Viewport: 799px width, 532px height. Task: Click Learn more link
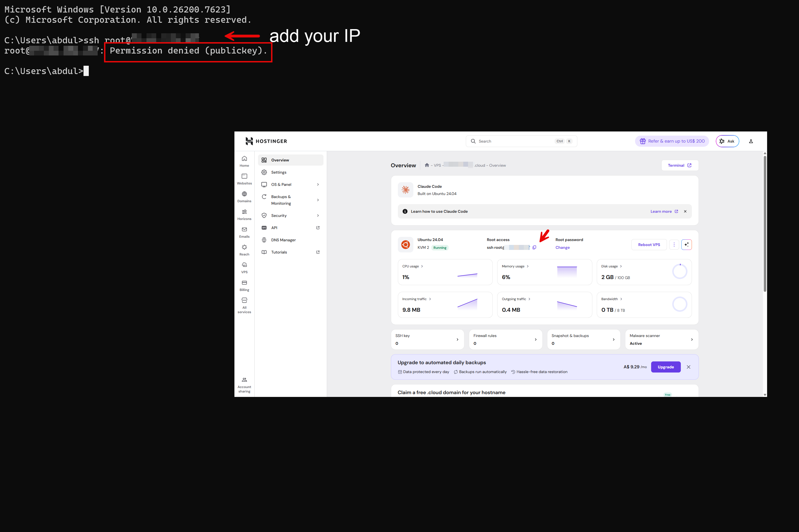(x=664, y=211)
